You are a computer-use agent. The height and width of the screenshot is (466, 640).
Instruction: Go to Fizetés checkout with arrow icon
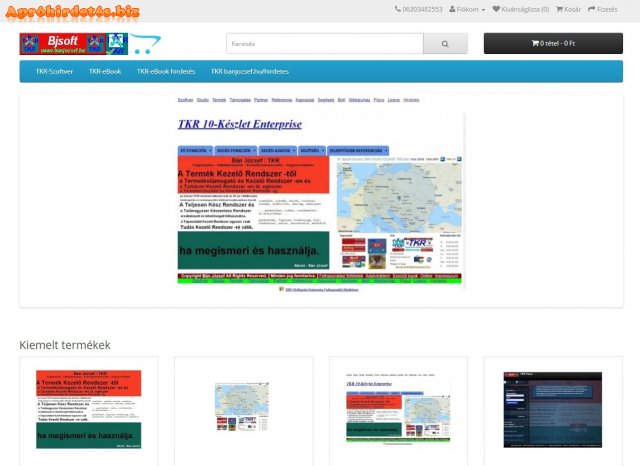602,9
